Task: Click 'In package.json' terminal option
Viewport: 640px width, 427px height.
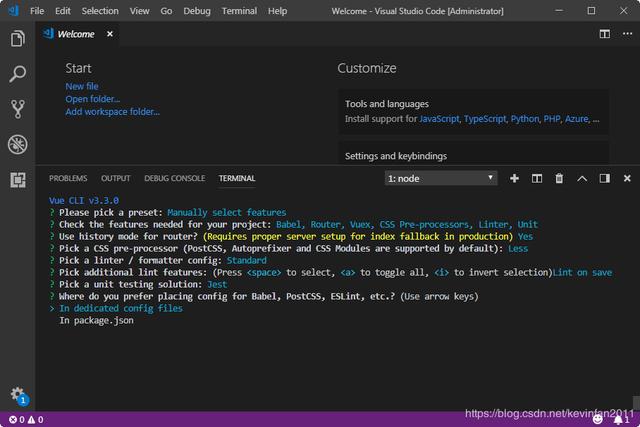Action: (96, 320)
